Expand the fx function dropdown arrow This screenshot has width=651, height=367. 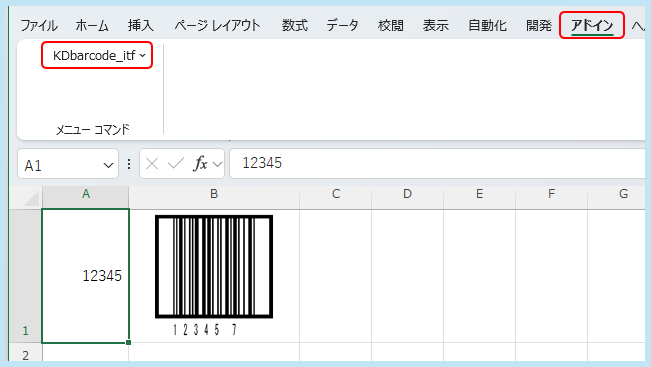tap(217, 164)
